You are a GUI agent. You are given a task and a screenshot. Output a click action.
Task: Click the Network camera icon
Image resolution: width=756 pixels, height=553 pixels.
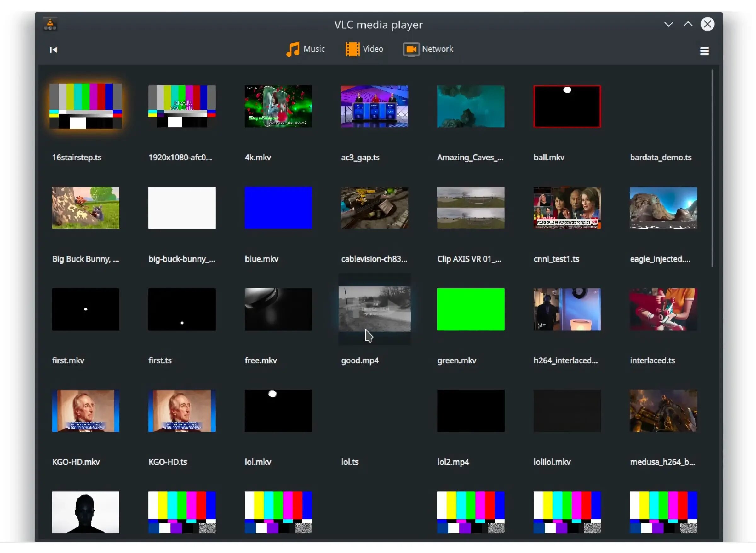(411, 49)
